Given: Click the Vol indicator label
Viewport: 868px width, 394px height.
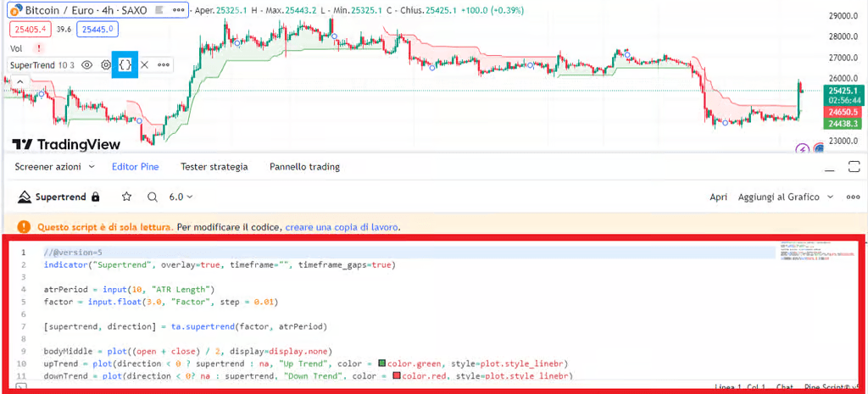Looking at the screenshot, I should (x=16, y=48).
